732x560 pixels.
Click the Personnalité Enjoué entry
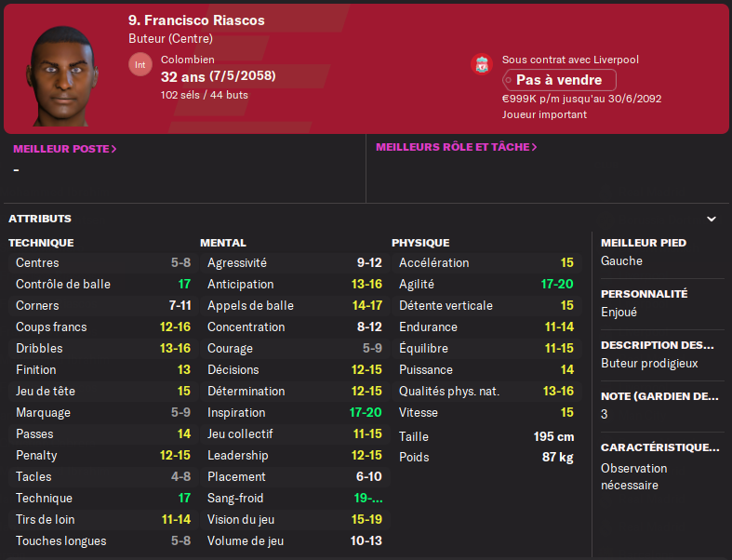tap(619, 313)
